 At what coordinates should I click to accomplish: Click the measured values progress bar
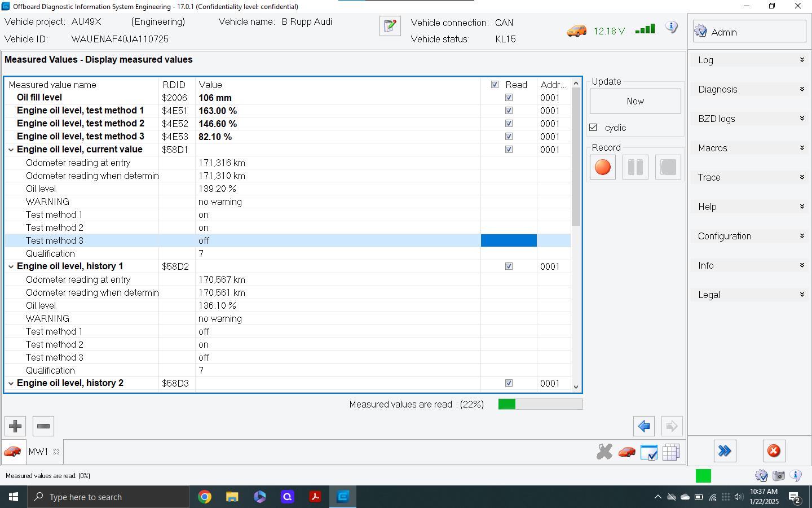pyautogui.click(x=540, y=404)
